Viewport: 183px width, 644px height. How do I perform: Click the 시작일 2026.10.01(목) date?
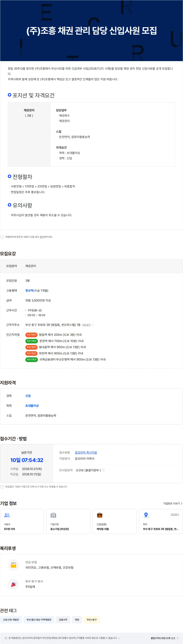32,469
